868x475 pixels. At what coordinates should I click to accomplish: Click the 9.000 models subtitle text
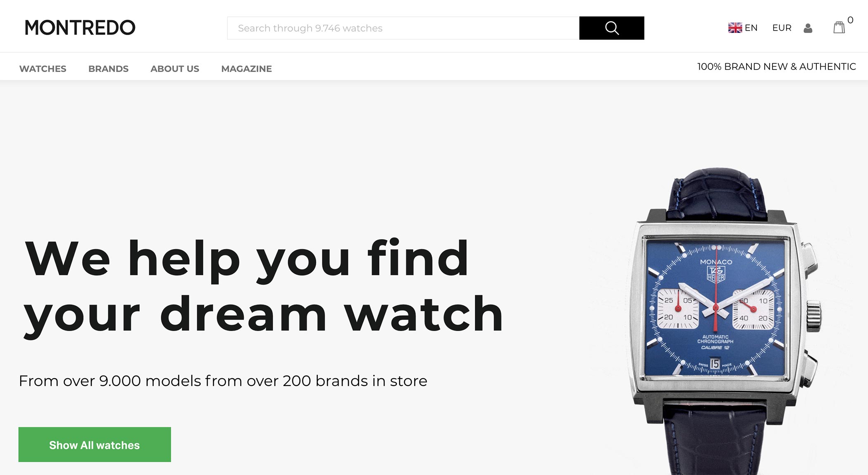point(223,381)
